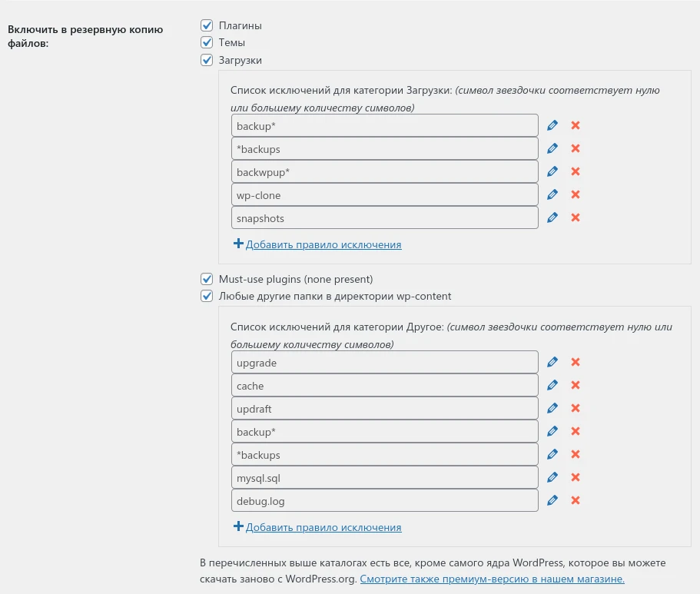This screenshot has width=700, height=594.
Task: Remove the debug.log exclusion rule
Action: pyautogui.click(x=575, y=500)
